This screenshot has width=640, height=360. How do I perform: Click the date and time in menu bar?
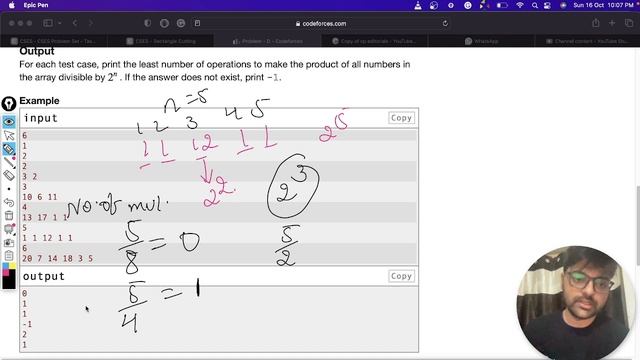pos(603,5)
